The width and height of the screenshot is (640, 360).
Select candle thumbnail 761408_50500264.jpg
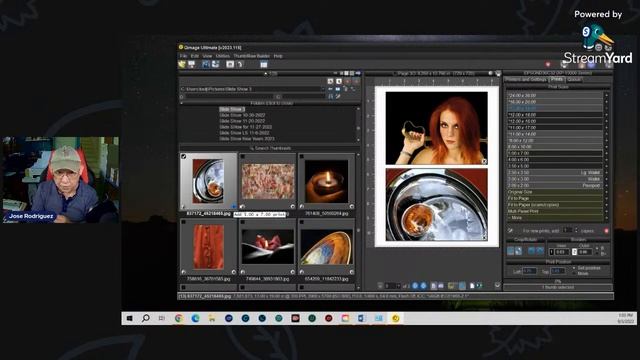pos(327,182)
